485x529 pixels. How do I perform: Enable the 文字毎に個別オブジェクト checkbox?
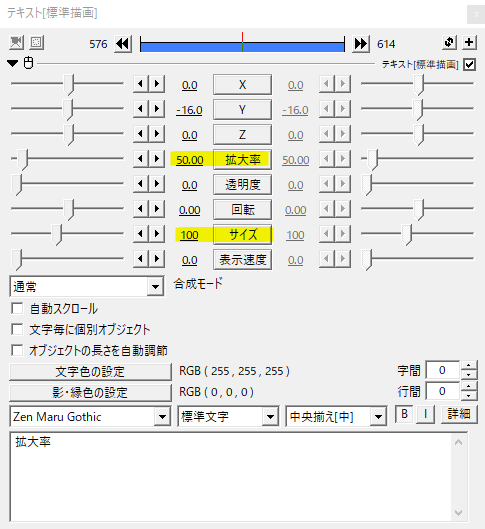click(x=17, y=329)
